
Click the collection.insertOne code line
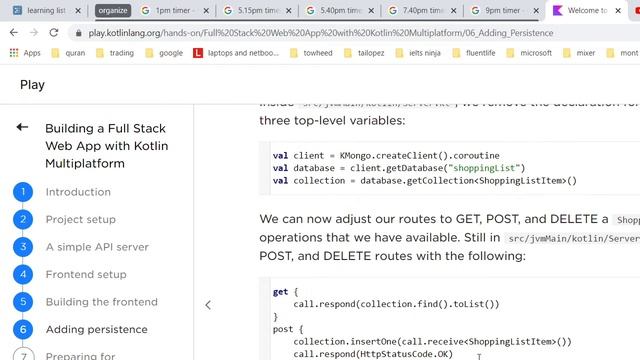coord(432,342)
